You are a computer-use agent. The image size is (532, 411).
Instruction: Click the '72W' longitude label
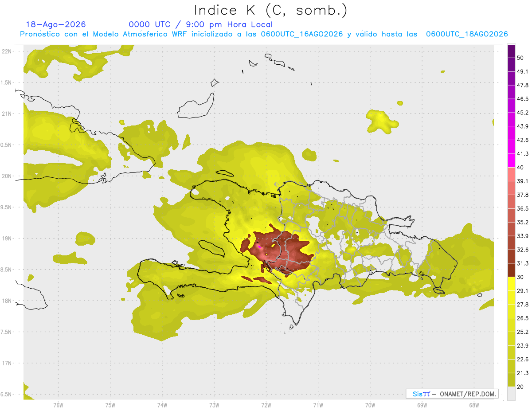point(266,405)
